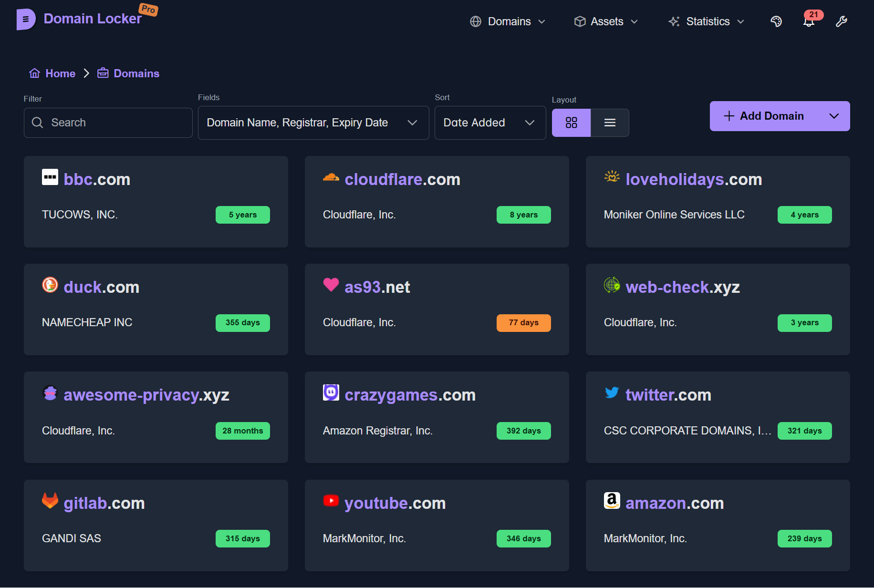This screenshot has height=588, width=874.
Task: Click the heart icon next to as93.net
Action: click(331, 285)
